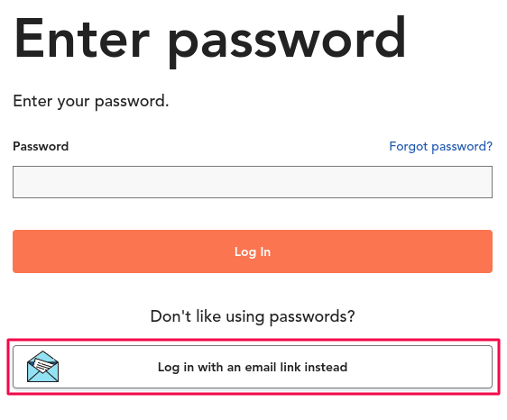Click the bold Password field label
507x420 pixels.
tap(41, 146)
